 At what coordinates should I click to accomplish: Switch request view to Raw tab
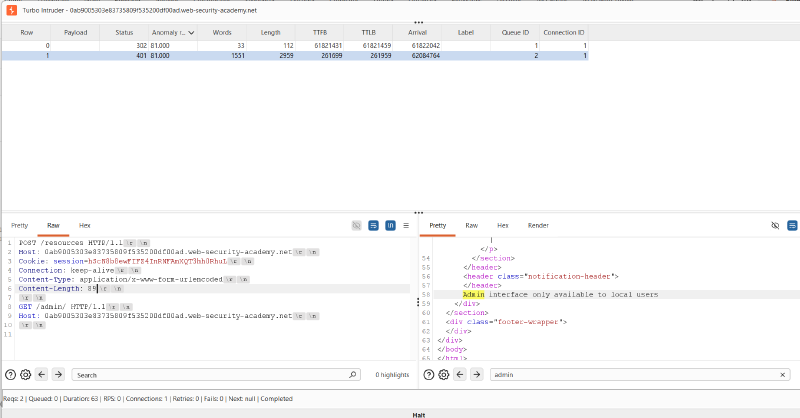[x=53, y=225]
